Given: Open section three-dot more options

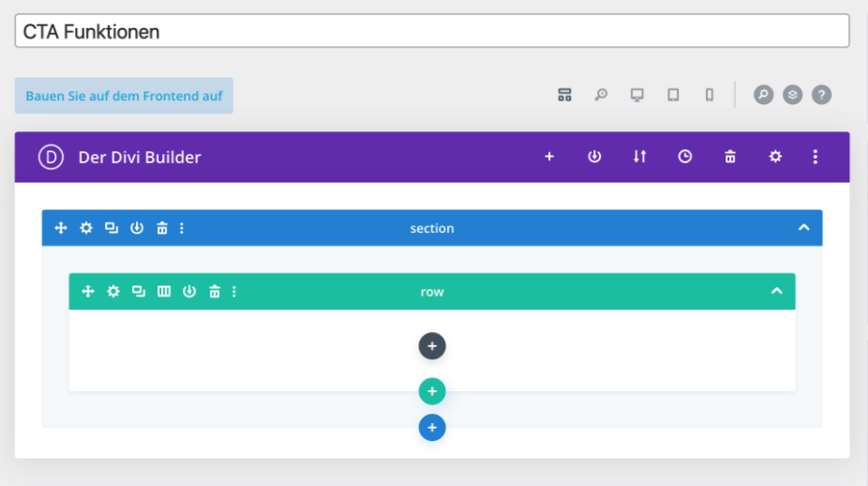Looking at the screenshot, I should click(x=182, y=228).
